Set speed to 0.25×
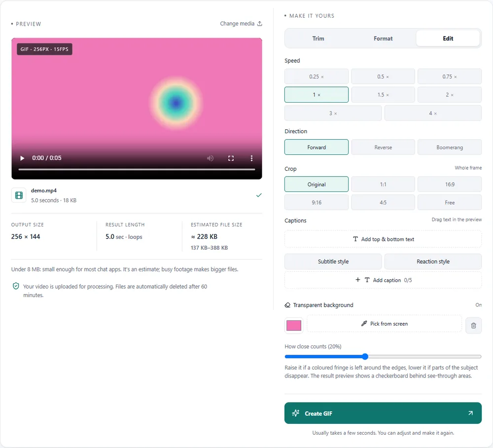This screenshot has height=448, width=493. pyautogui.click(x=317, y=76)
